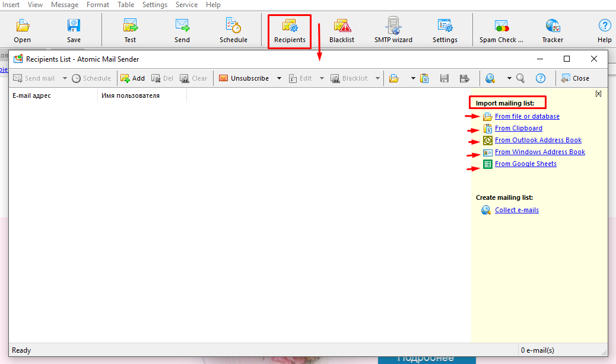This screenshot has height=364, width=616.
Task: Click Edit in recipients toolbar
Action: pyautogui.click(x=300, y=78)
